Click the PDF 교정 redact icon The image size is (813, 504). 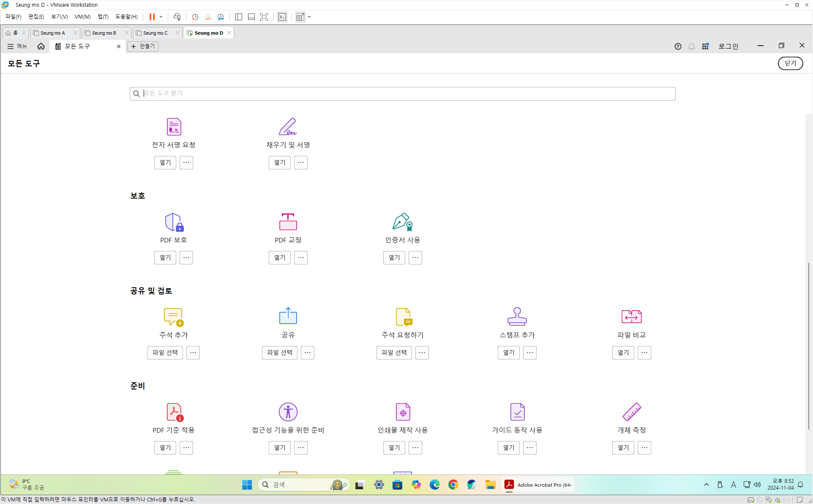(288, 222)
